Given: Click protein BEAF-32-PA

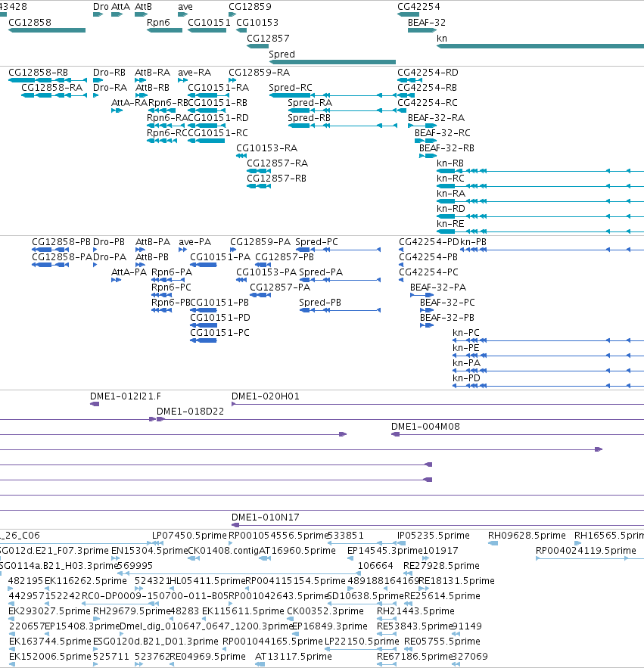Looking at the screenshot, I should (x=422, y=295).
